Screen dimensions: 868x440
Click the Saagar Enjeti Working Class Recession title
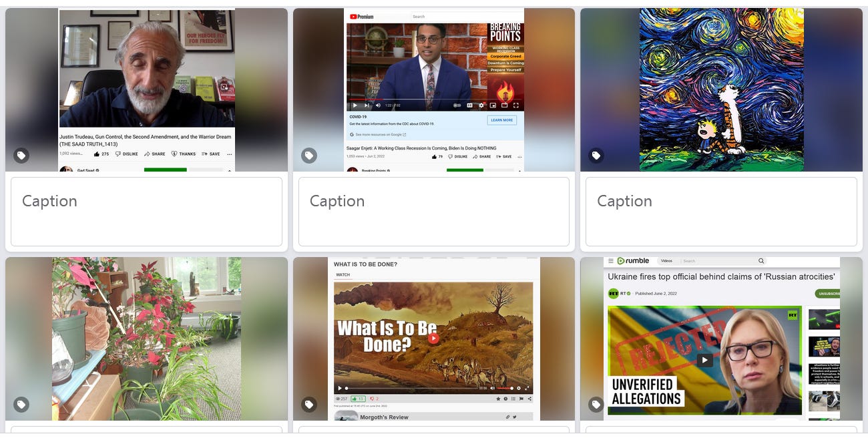(x=421, y=148)
